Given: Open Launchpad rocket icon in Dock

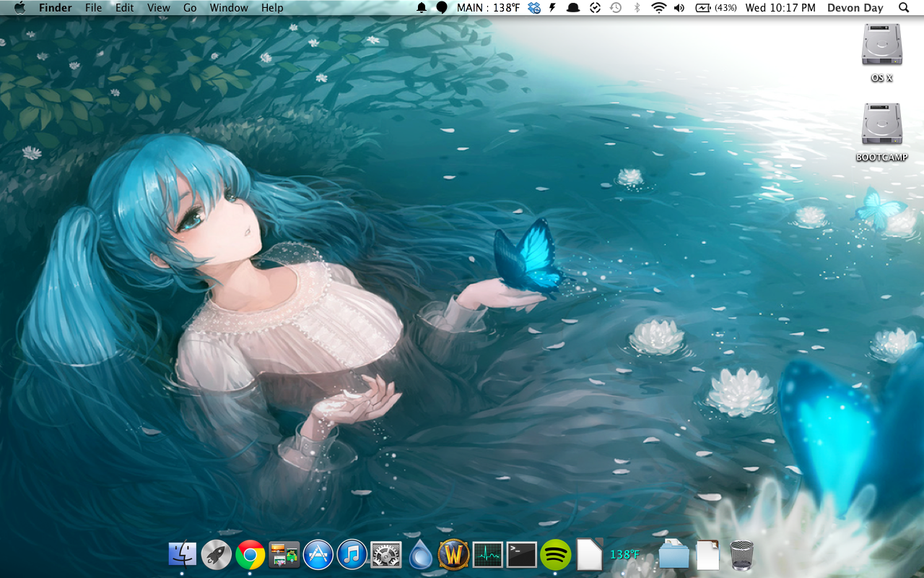Looking at the screenshot, I should 216,555.
